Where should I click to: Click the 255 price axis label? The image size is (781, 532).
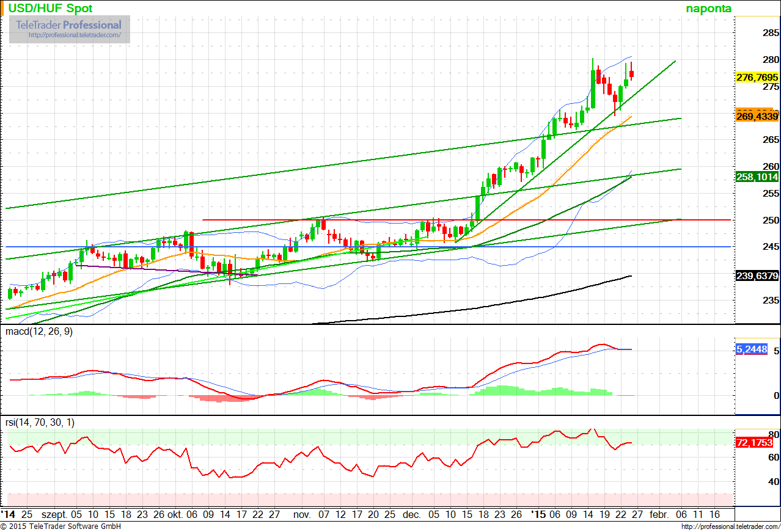[x=771, y=193]
